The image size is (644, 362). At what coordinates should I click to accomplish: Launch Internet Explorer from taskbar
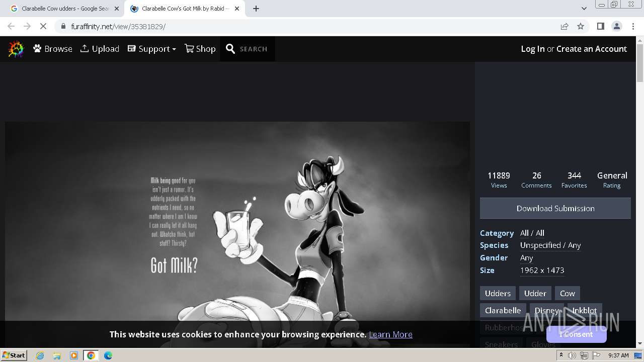point(40,355)
